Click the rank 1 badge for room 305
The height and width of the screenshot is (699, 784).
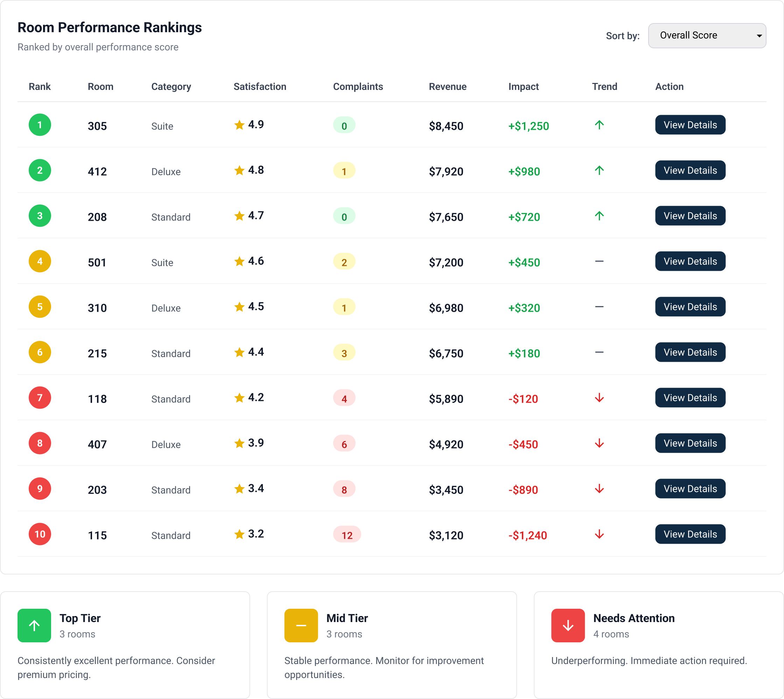pos(40,125)
